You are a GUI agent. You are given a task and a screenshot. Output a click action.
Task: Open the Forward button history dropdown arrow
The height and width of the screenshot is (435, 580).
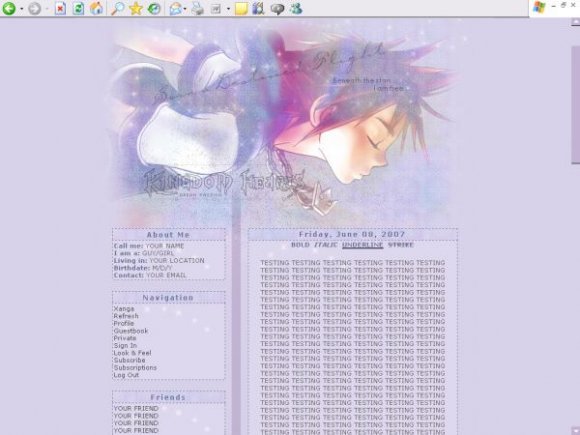click(x=47, y=9)
